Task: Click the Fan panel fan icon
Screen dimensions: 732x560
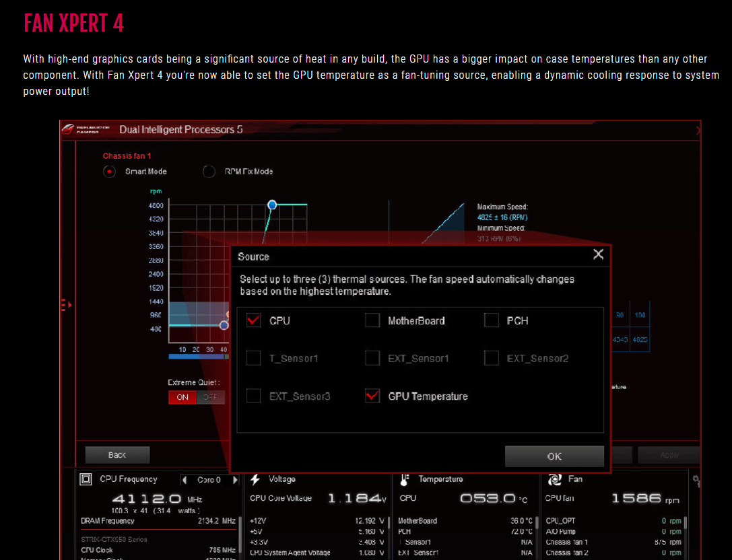Action: pos(555,479)
